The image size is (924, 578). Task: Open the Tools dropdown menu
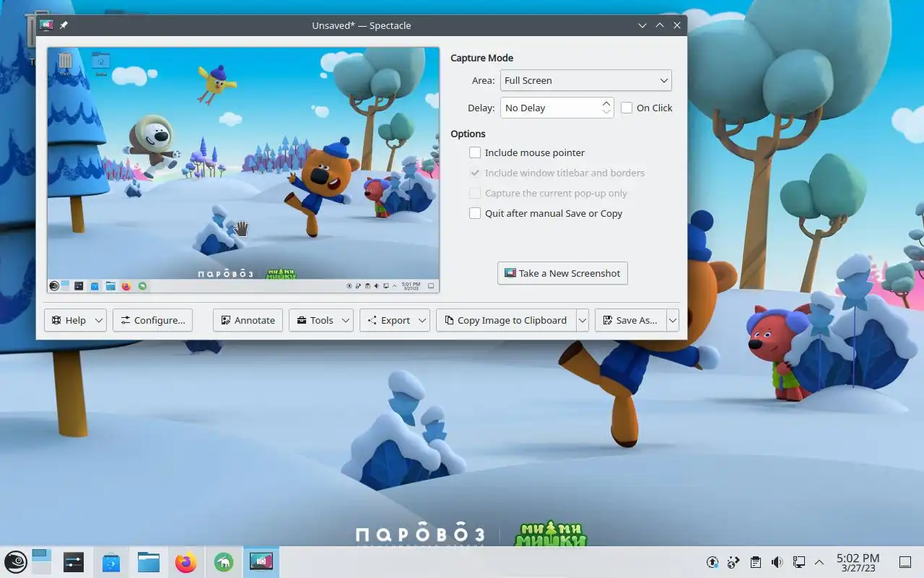coord(321,320)
